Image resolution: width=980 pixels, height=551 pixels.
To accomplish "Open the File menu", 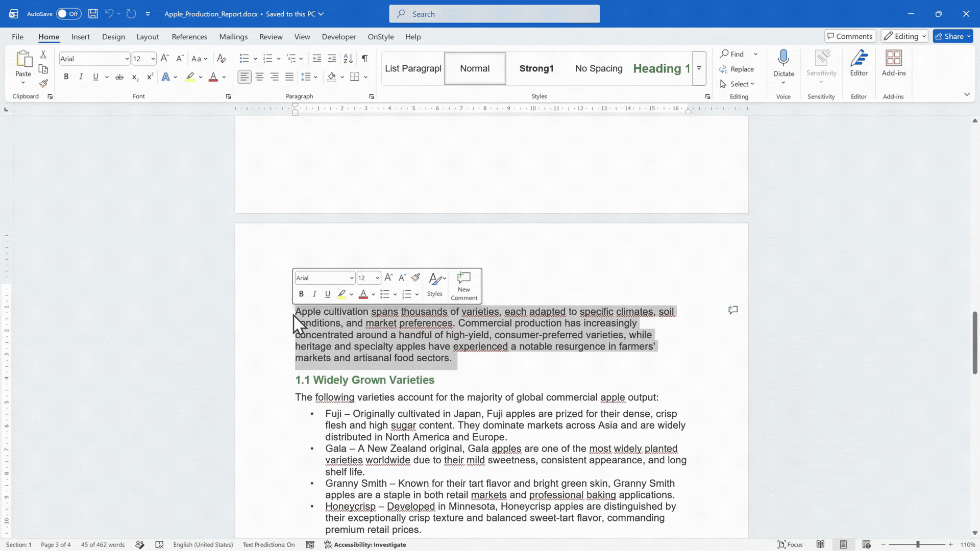I will coord(17,37).
